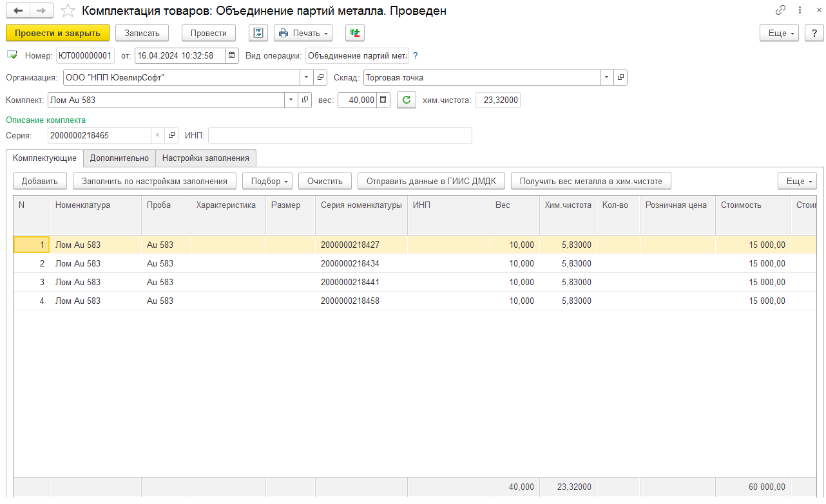826x504 pixels.
Task: Click Получить вес металла в хим.чистоте
Action: coord(591,182)
